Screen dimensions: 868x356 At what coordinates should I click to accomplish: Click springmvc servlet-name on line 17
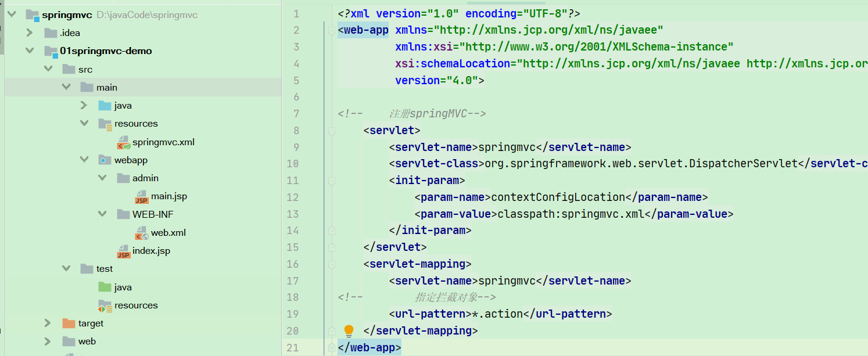pyautogui.click(x=507, y=281)
